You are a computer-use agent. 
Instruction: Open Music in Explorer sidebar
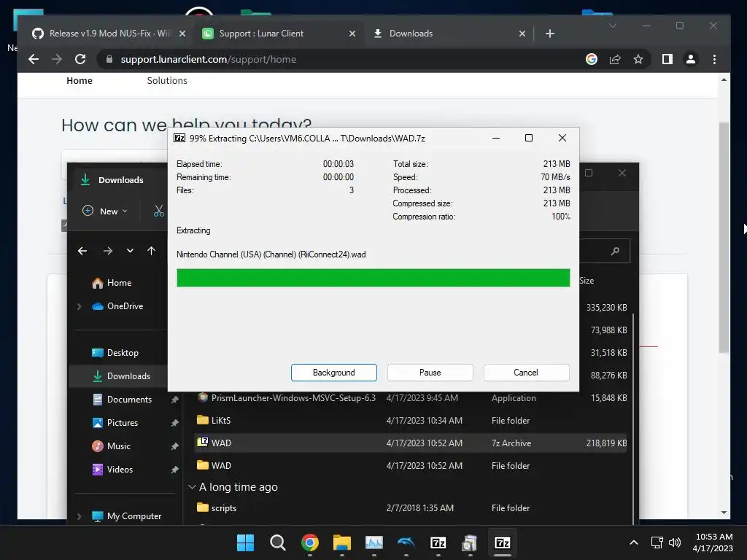(119, 446)
